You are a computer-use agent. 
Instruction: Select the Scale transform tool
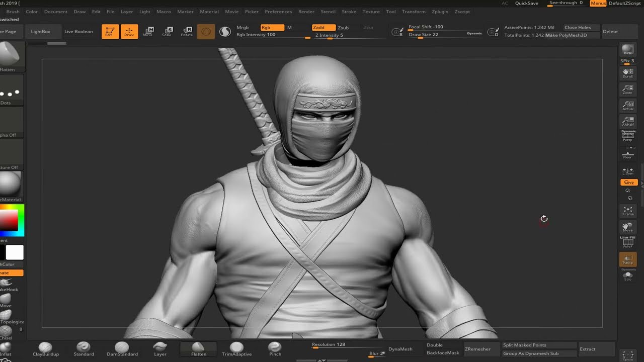click(167, 32)
